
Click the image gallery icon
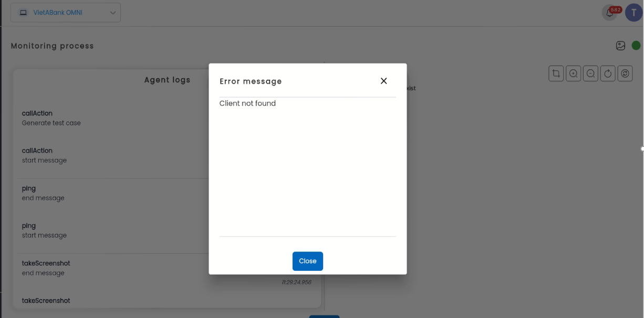pyautogui.click(x=620, y=46)
